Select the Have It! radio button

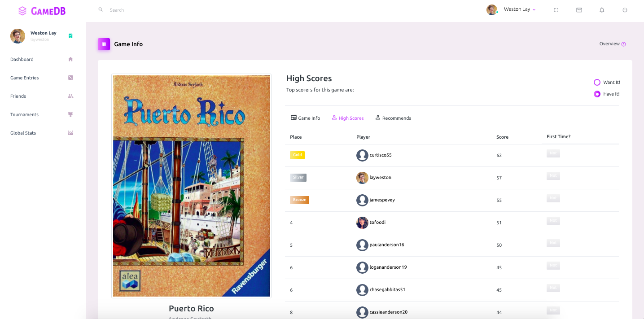597,94
